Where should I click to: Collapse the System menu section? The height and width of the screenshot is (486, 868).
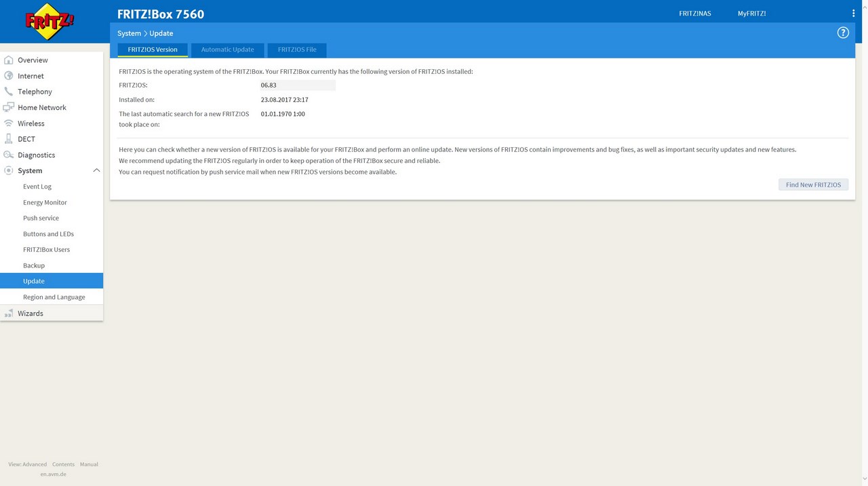[x=96, y=170]
